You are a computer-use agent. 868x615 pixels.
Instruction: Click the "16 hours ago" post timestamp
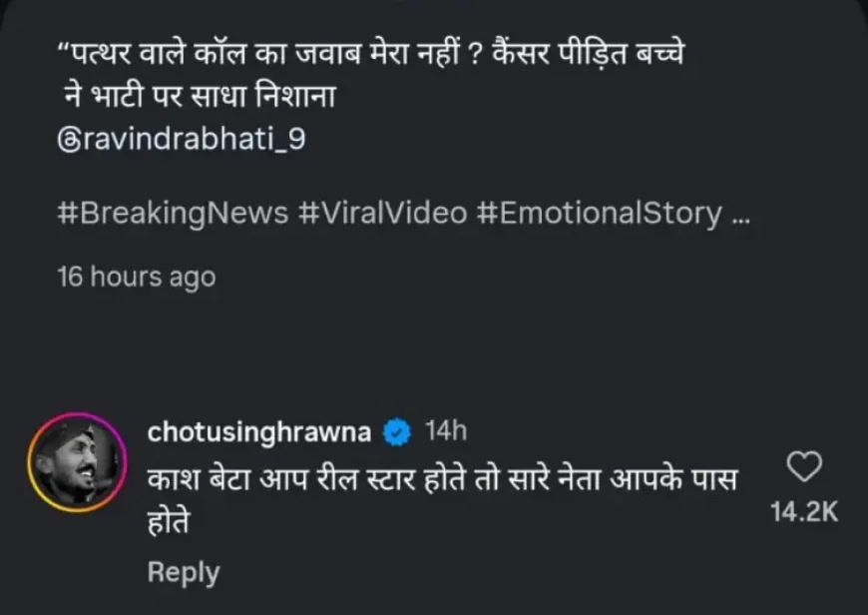[x=136, y=277]
